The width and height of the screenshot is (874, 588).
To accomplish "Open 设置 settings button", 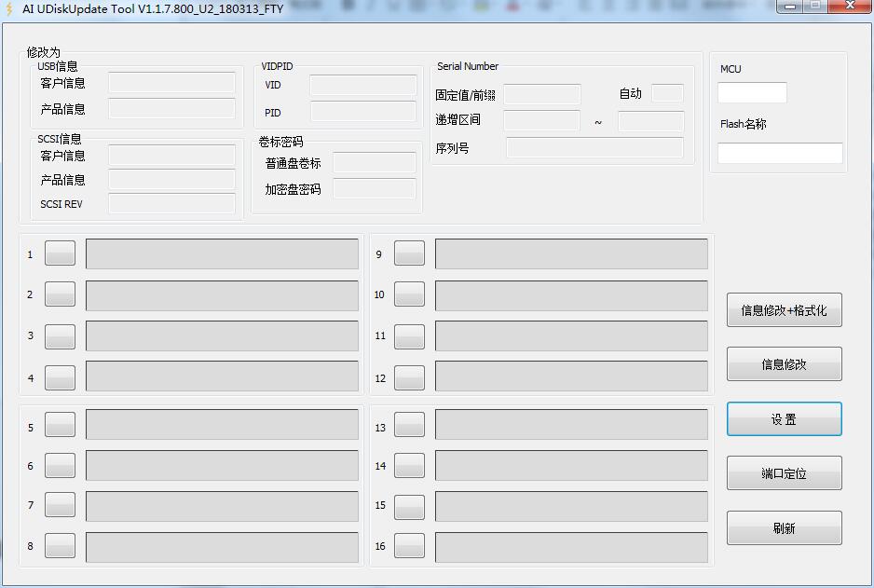I will [x=784, y=419].
